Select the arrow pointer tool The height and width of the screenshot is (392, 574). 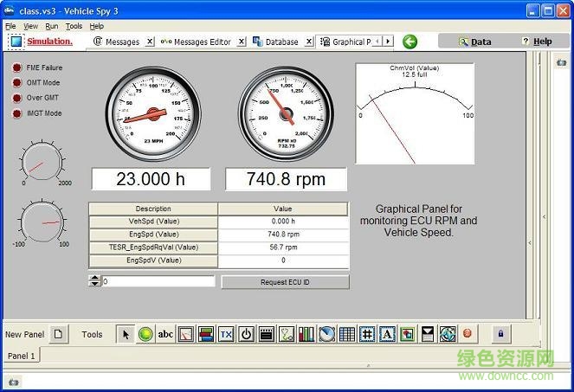tap(126, 334)
